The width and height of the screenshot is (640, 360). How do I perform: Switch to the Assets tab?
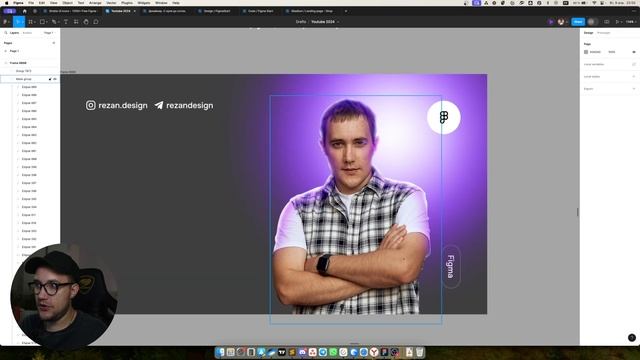(27, 33)
